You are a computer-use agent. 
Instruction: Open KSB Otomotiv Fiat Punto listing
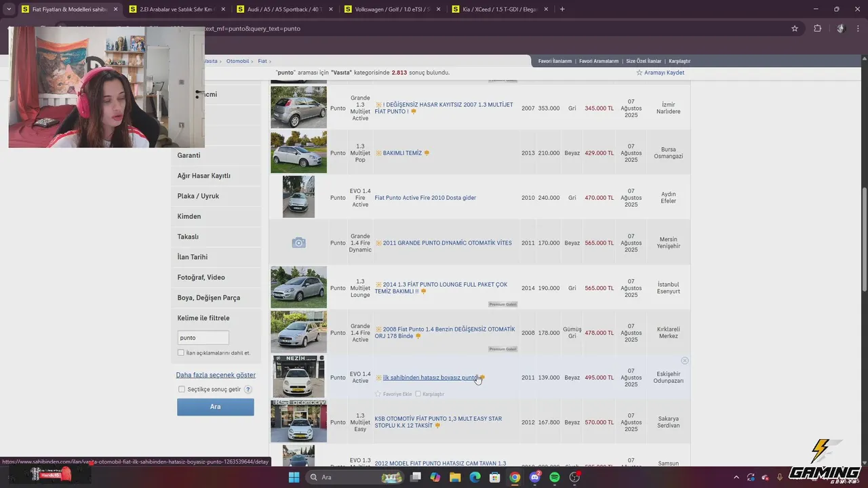point(439,422)
